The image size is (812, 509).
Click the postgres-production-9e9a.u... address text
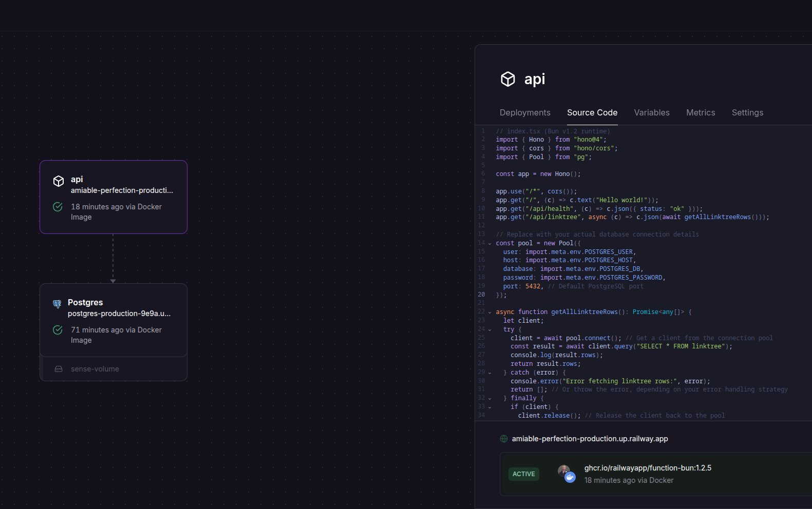119,314
